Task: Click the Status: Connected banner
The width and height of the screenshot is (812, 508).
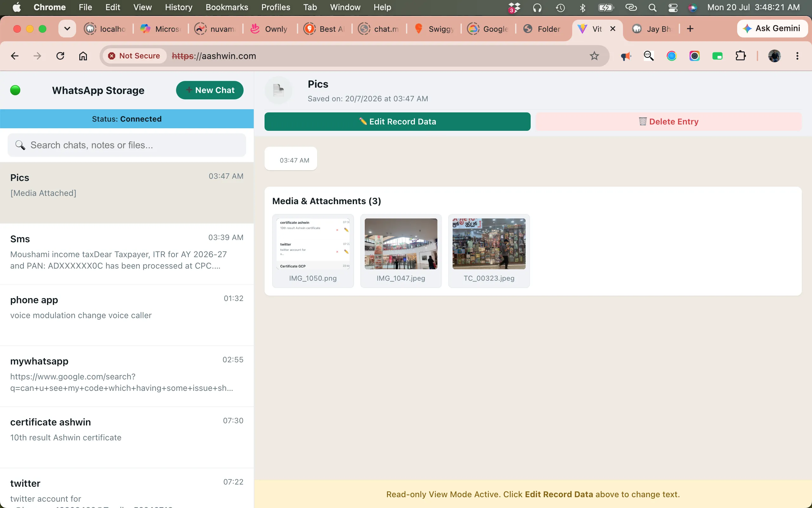Action: pos(127,119)
